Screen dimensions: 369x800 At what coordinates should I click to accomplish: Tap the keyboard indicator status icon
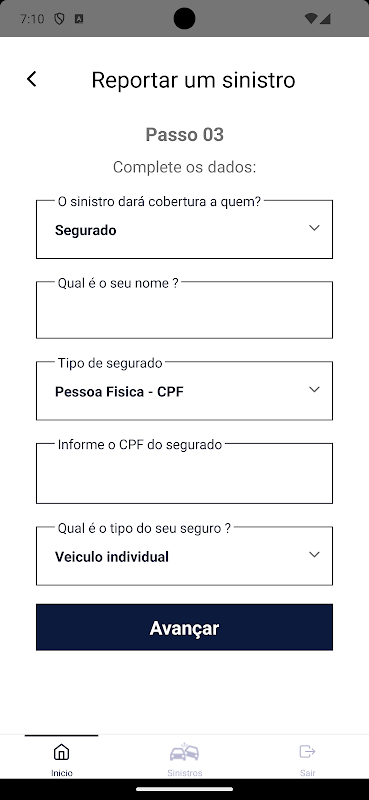point(79,19)
